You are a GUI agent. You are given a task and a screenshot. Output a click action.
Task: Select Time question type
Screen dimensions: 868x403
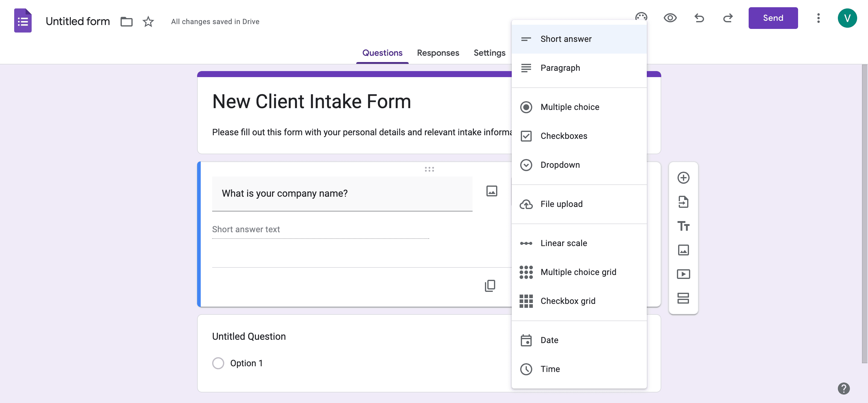pos(579,369)
